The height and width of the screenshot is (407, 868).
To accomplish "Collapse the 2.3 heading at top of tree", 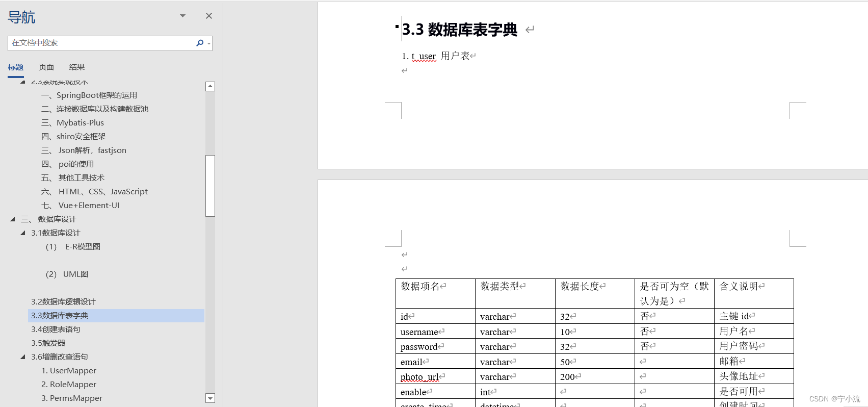I will [23, 82].
